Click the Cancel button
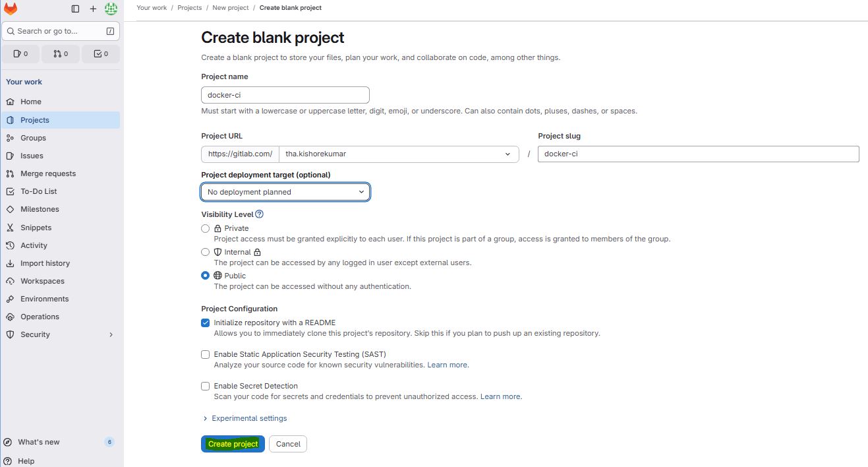This screenshot has height=467, width=868. pyautogui.click(x=288, y=444)
